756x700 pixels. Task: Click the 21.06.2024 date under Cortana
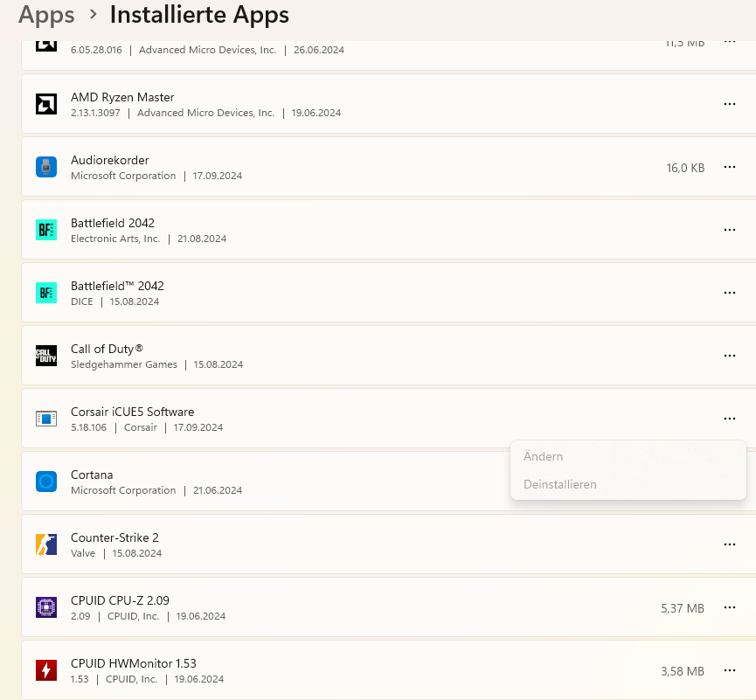tap(218, 490)
